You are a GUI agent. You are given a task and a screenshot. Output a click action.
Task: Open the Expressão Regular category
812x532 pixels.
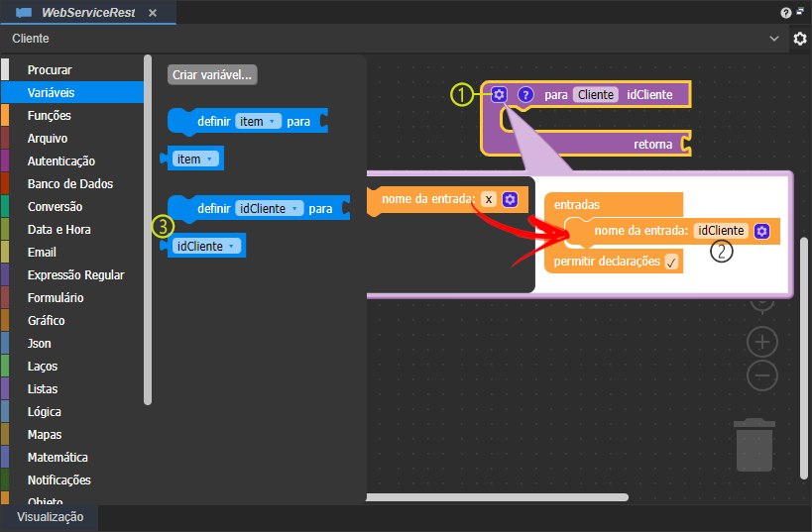pos(72,274)
